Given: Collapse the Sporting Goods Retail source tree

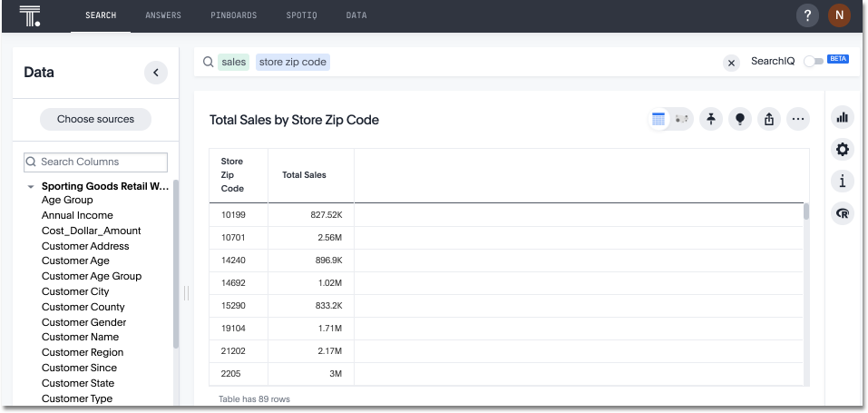Looking at the screenshot, I should point(31,186).
